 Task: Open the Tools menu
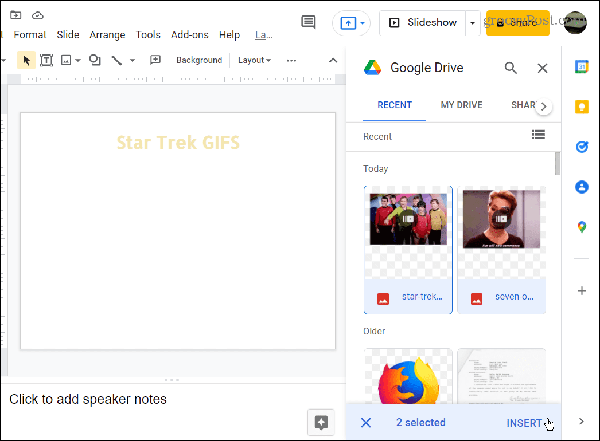[x=148, y=35]
